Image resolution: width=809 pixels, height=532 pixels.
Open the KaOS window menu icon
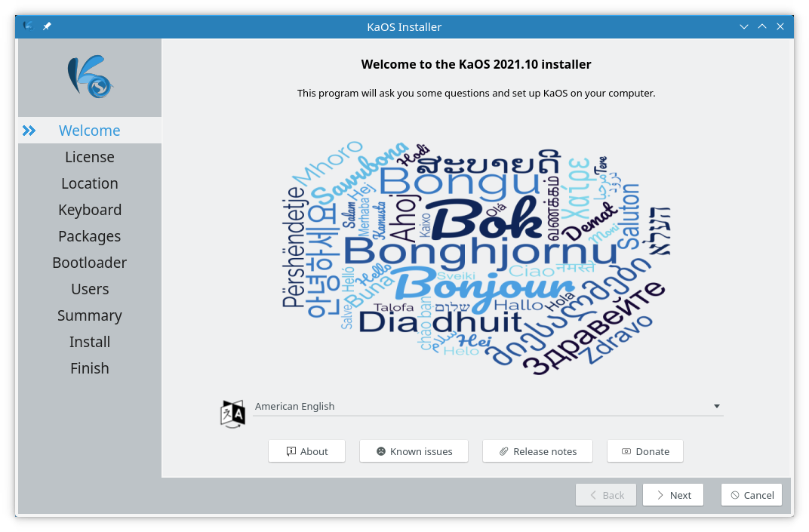[x=29, y=26]
